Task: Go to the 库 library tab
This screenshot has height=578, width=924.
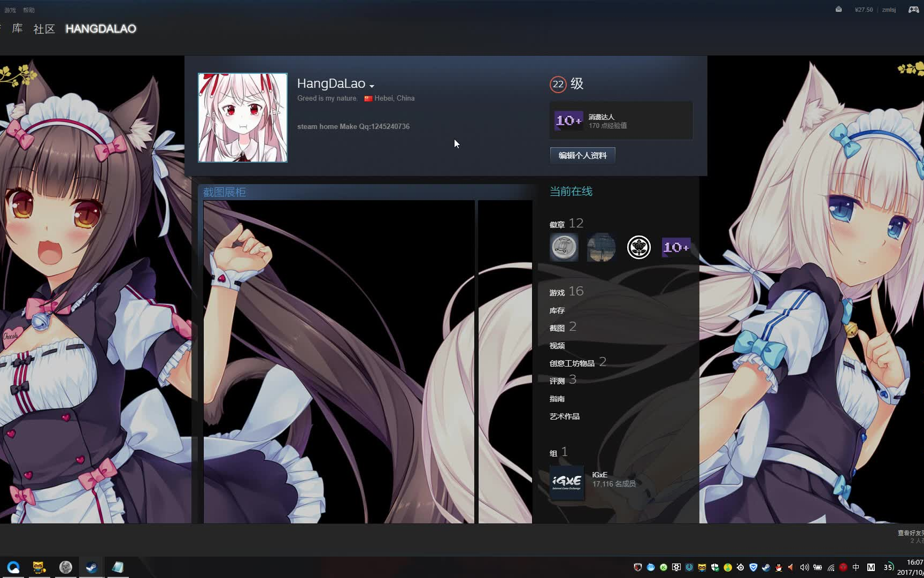Action: pos(17,28)
